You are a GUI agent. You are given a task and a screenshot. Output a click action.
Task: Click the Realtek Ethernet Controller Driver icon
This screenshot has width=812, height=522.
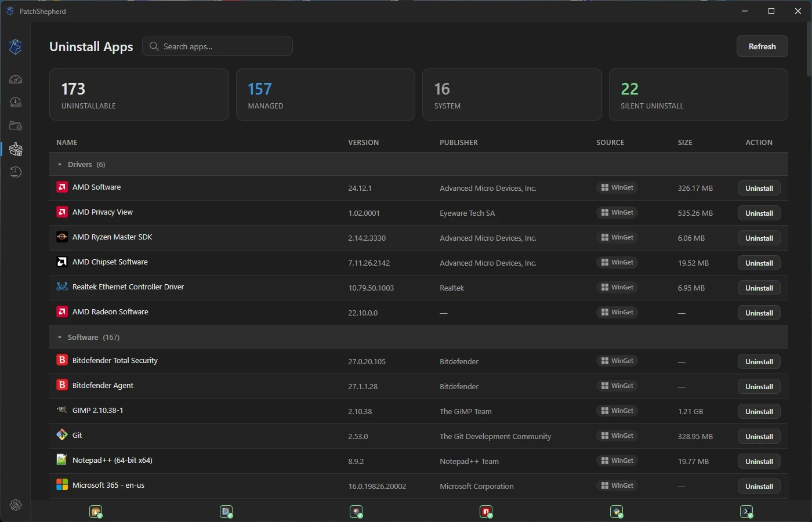point(62,287)
